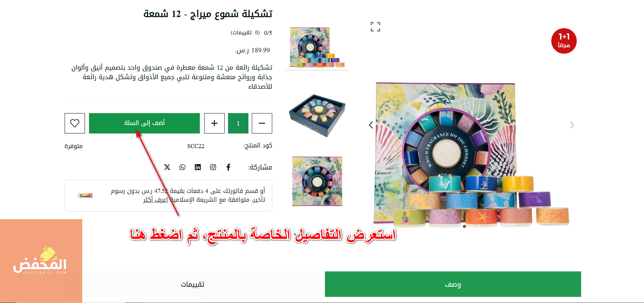
Task: Switch to the وصف tab
Action: [x=453, y=284]
